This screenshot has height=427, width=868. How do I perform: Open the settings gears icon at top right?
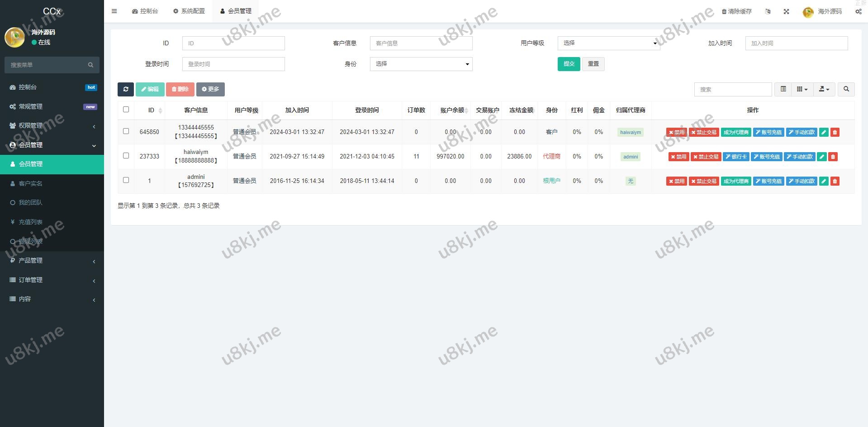pyautogui.click(x=858, y=11)
